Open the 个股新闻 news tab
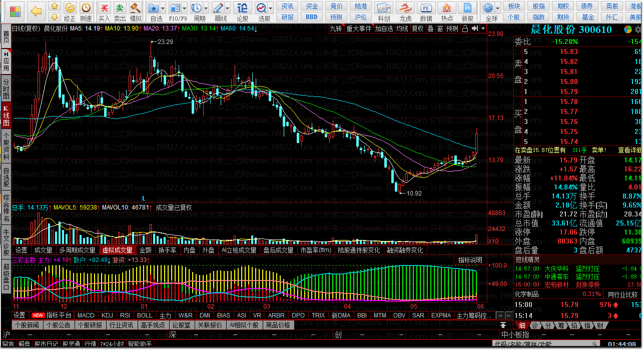This screenshot has height=350, width=644. (x=27, y=325)
